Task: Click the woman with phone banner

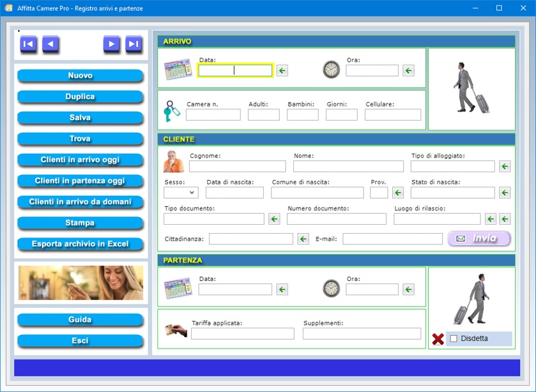Action: click(80, 283)
